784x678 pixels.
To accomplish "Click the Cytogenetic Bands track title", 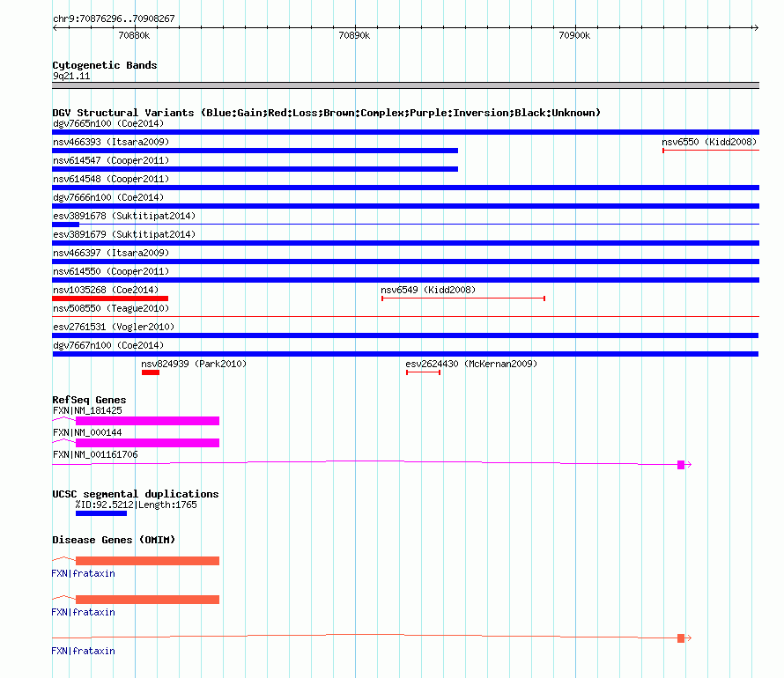I will coord(105,65).
